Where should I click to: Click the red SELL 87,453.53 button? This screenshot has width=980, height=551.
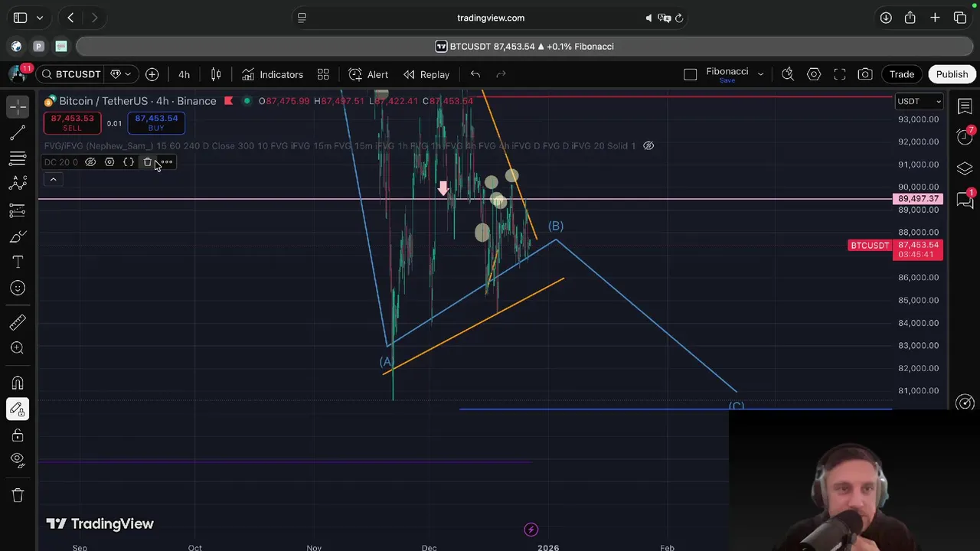(72, 122)
